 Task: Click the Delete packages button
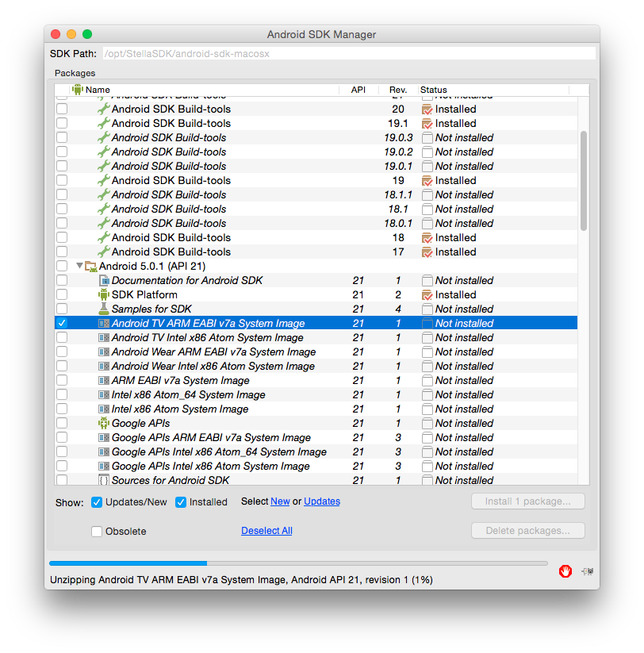coord(528,531)
